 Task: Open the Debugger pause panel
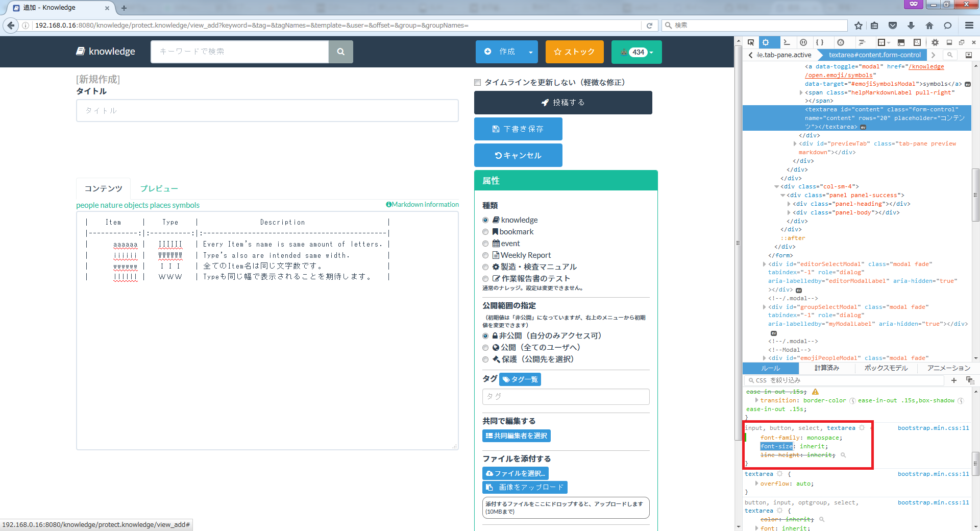click(x=803, y=42)
